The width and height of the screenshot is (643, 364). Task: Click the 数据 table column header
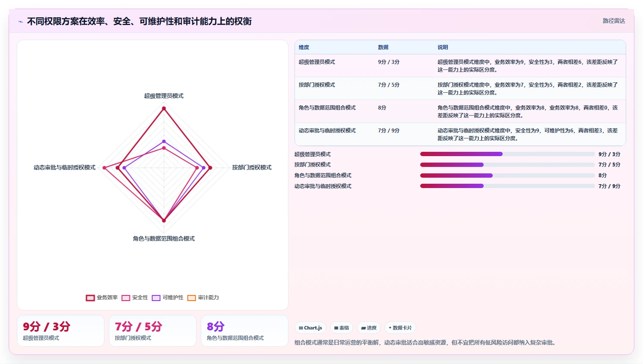coord(383,47)
